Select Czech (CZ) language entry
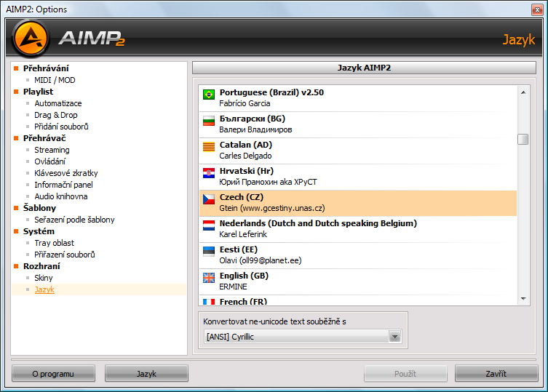The width and height of the screenshot is (548, 392). point(358,203)
